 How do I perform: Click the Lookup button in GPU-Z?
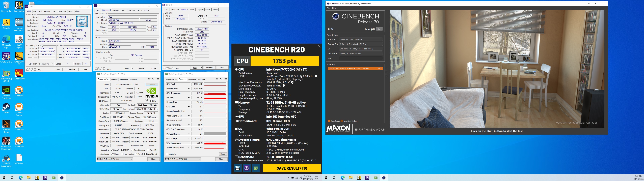tap(152, 84)
